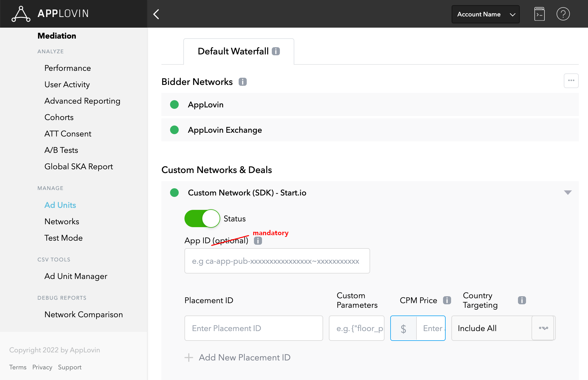
Task: Collapse the Custom Network Start.io section
Action: (568, 193)
